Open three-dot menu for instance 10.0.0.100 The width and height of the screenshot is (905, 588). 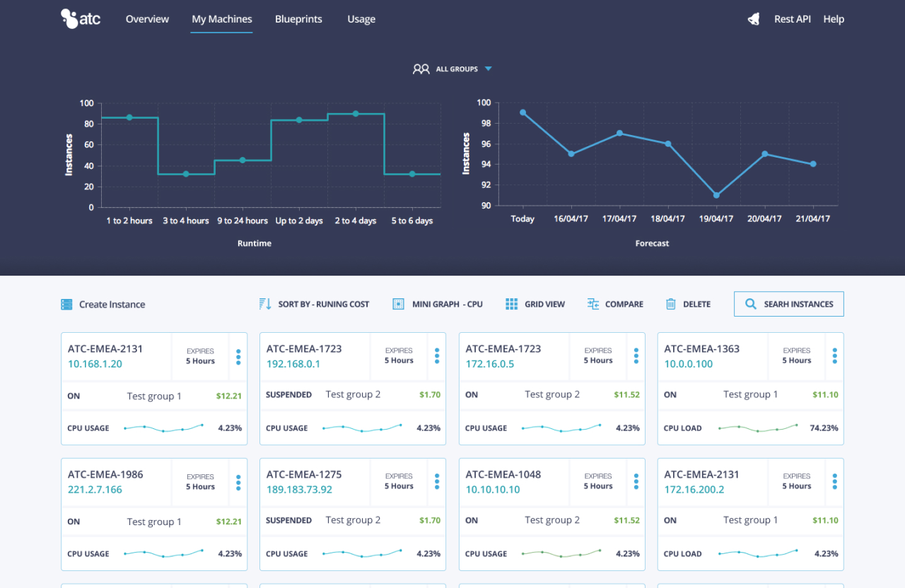[835, 356]
